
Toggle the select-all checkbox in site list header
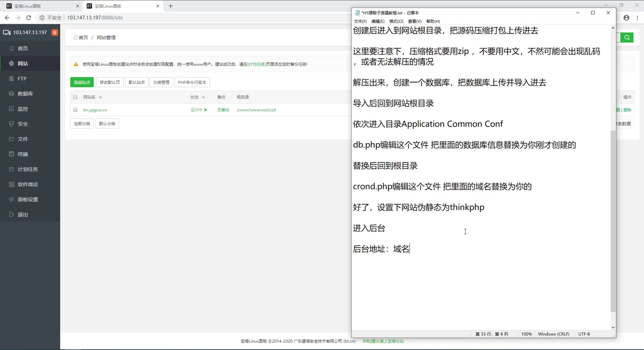tap(75, 97)
